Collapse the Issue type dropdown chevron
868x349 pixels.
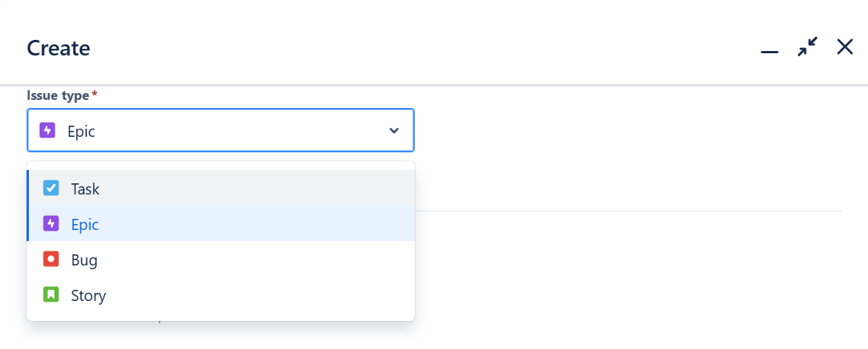coord(394,131)
